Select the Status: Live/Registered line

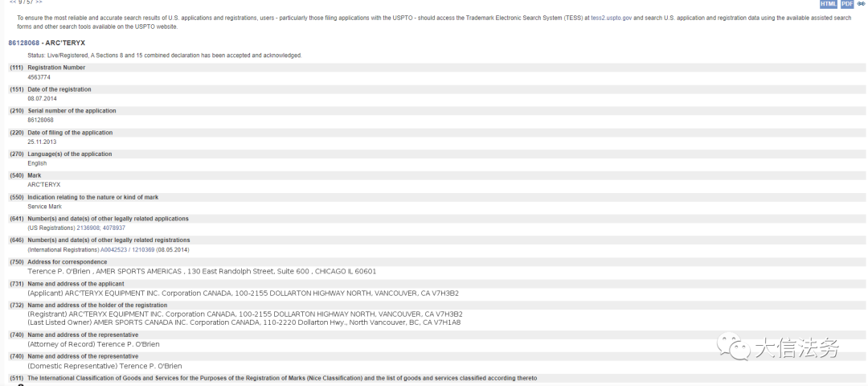point(165,55)
